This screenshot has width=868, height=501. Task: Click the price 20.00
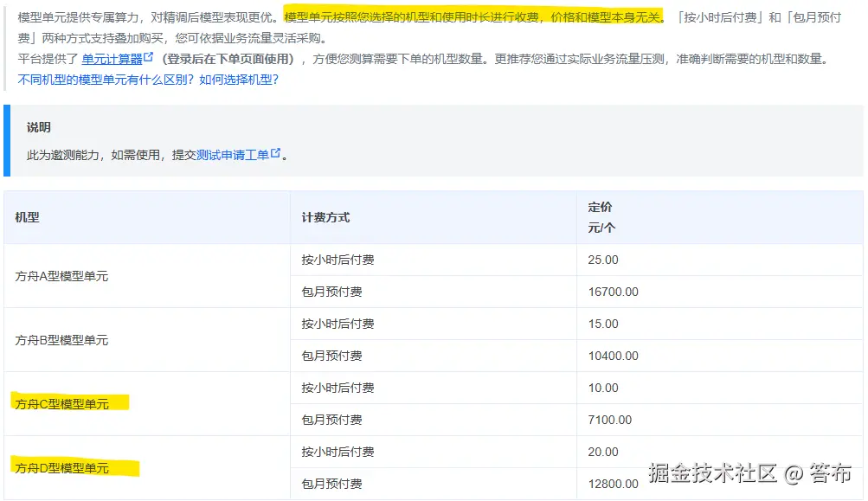(603, 453)
